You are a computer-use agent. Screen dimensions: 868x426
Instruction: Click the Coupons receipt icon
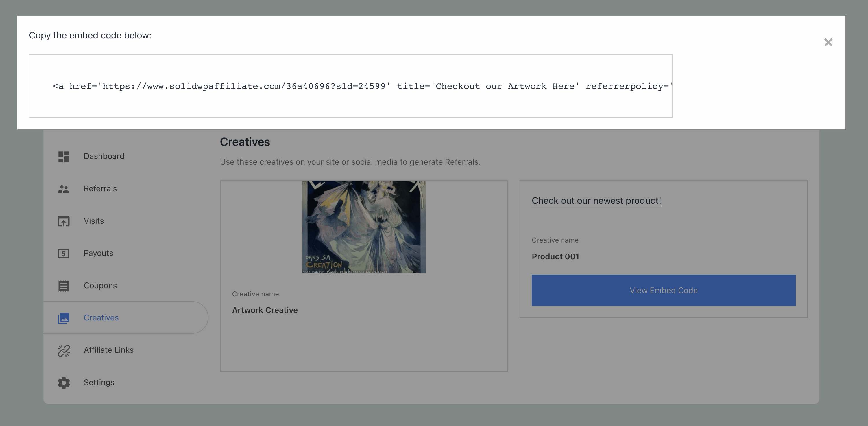[x=63, y=286]
